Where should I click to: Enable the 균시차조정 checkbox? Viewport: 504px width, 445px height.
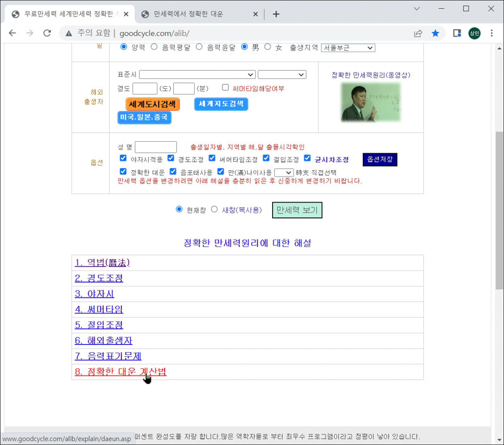(306, 159)
